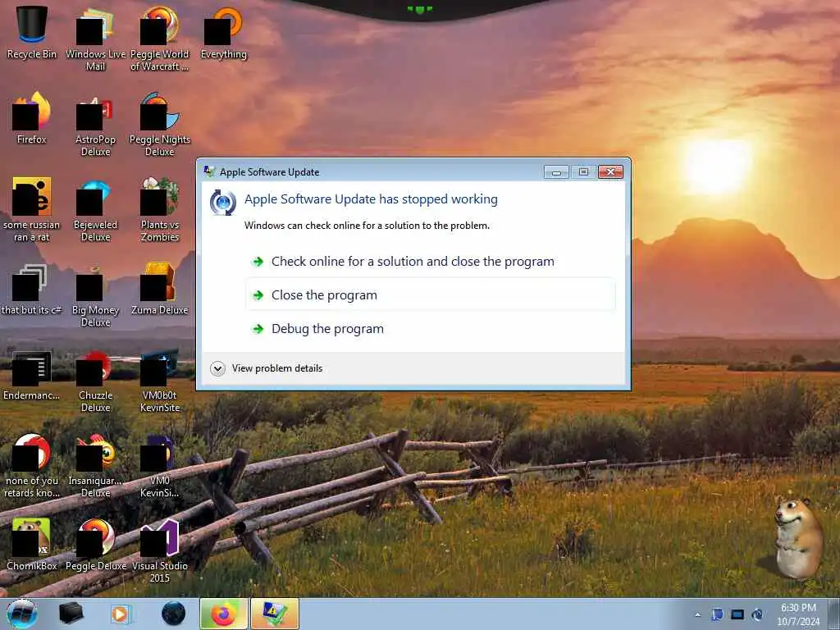Image resolution: width=840 pixels, height=630 pixels.
Task: Select the VM0b0t KevinSite desktop icon
Action: (x=160, y=381)
